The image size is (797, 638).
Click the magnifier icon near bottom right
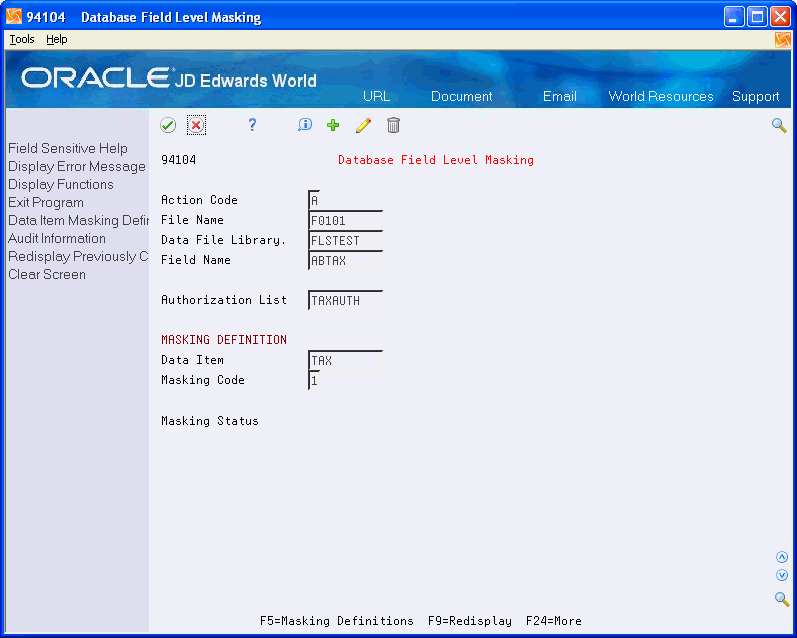tap(782, 599)
